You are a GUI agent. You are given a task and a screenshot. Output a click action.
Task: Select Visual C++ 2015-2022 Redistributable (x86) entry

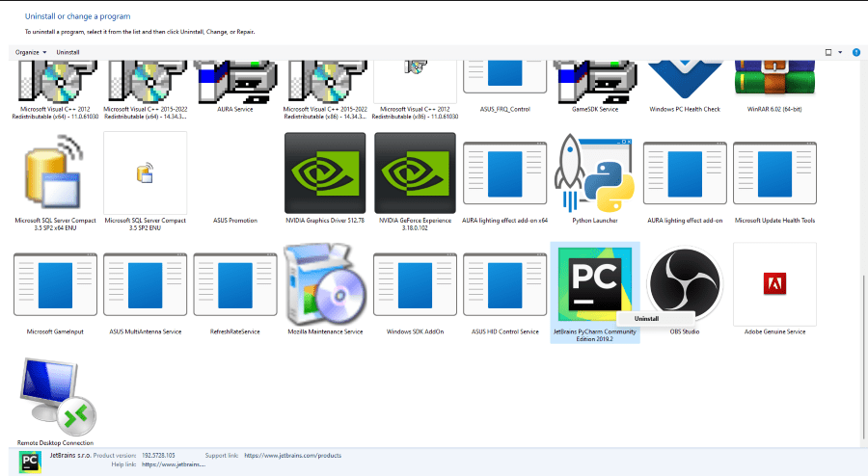325,91
